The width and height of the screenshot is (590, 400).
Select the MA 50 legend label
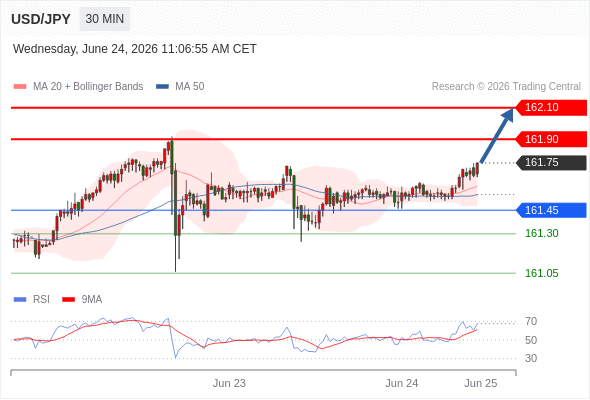190,87
